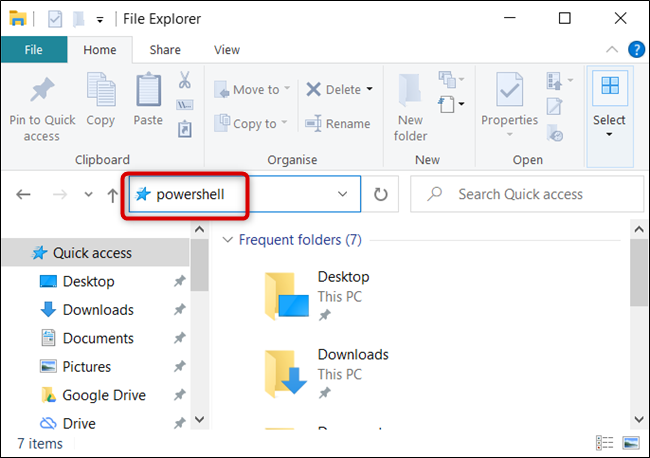650x458 pixels.
Task: Click the address bar containing powershell
Action: pyautogui.click(x=245, y=194)
